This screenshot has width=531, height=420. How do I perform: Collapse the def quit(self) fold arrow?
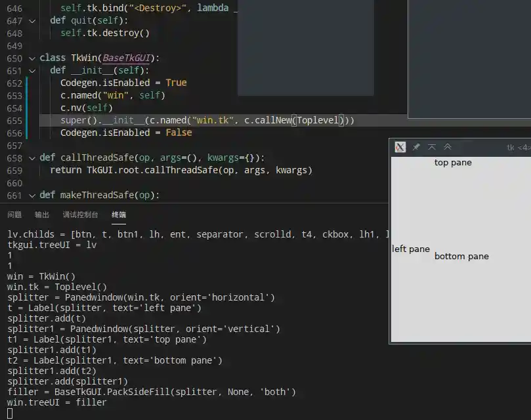click(32, 21)
